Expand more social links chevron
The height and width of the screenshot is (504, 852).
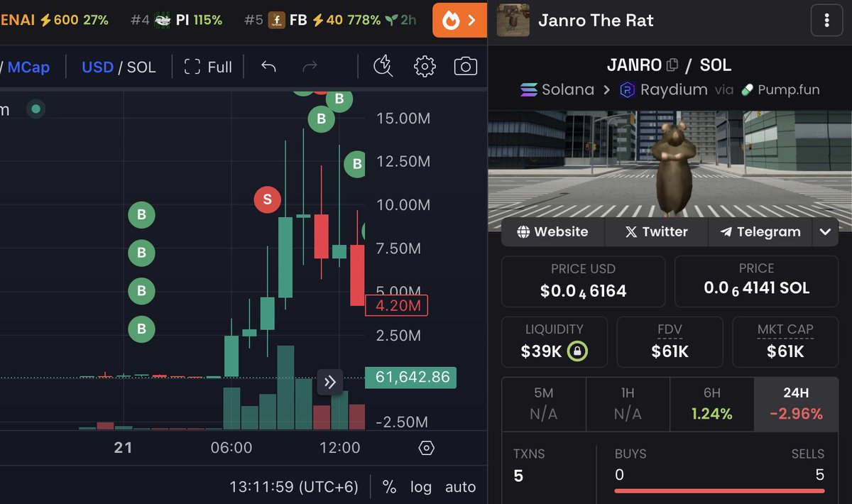[825, 231]
